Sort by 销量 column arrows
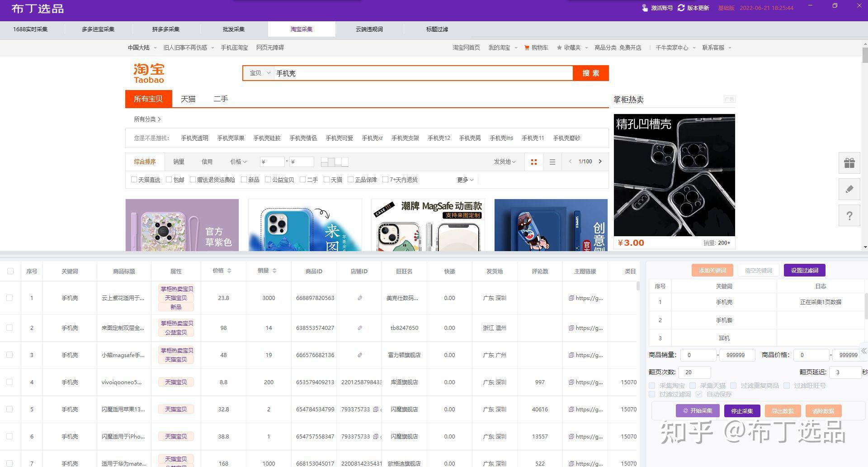Image resolution: width=868 pixels, height=467 pixels. (274, 271)
